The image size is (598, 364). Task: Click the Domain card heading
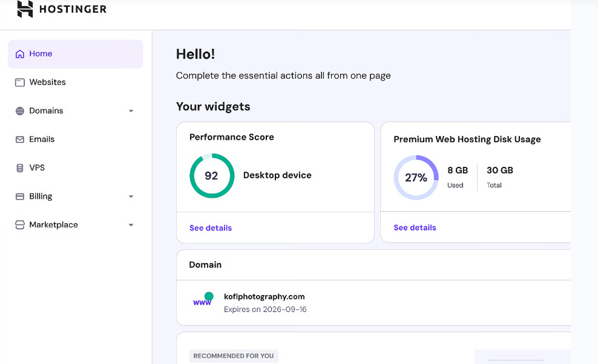205,265
